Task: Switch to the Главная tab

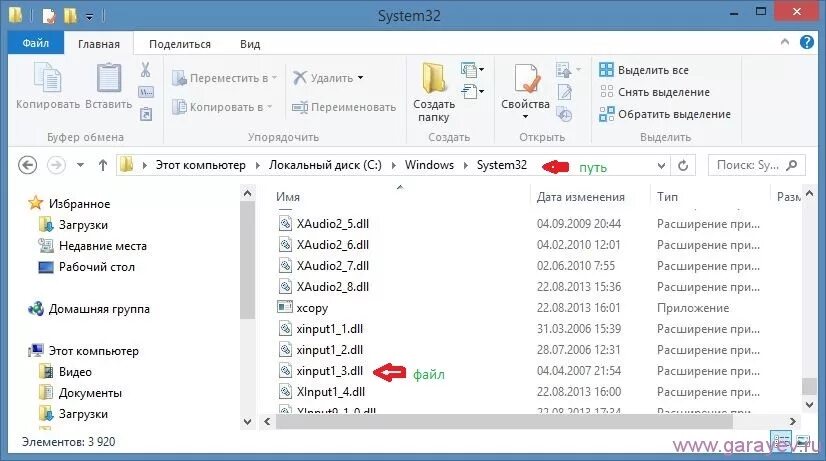Action: point(99,44)
